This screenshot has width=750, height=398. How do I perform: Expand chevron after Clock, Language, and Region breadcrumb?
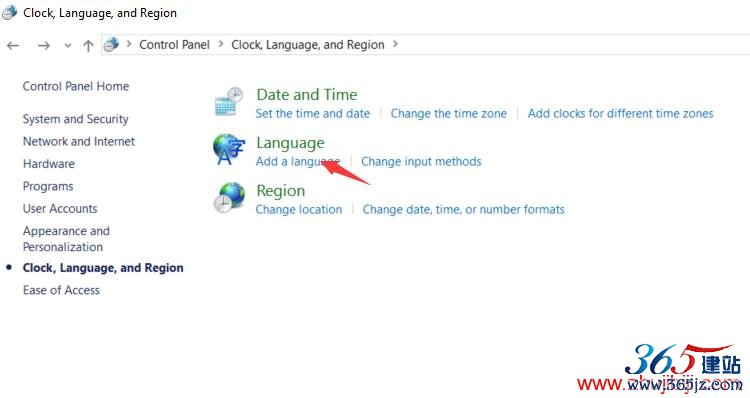[x=395, y=44]
